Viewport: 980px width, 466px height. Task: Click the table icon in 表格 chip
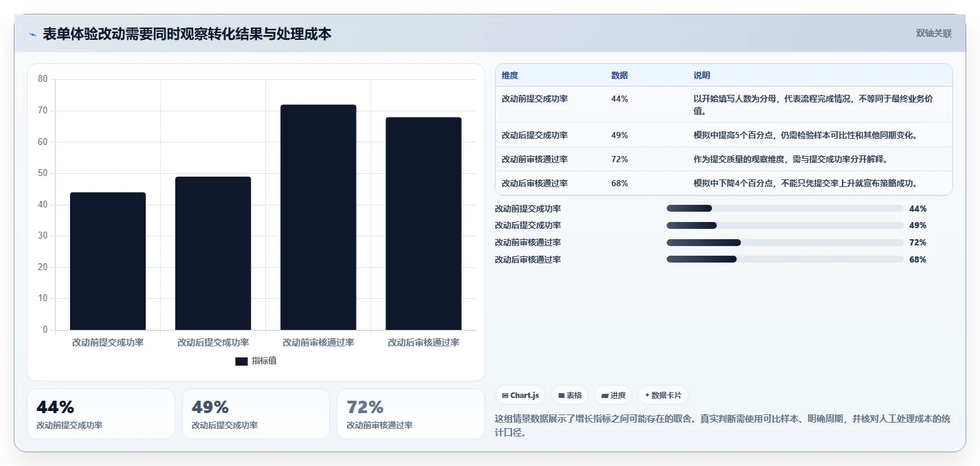point(561,395)
